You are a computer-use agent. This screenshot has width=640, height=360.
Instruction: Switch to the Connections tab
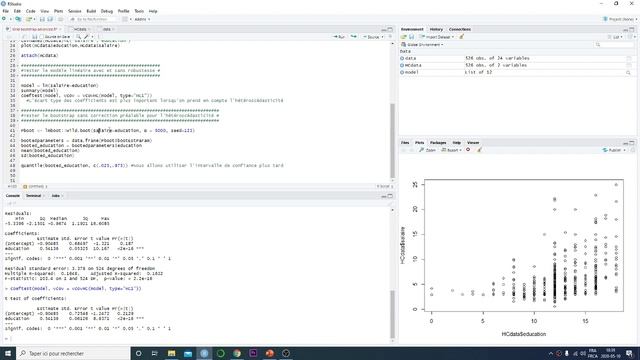(x=460, y=29)
